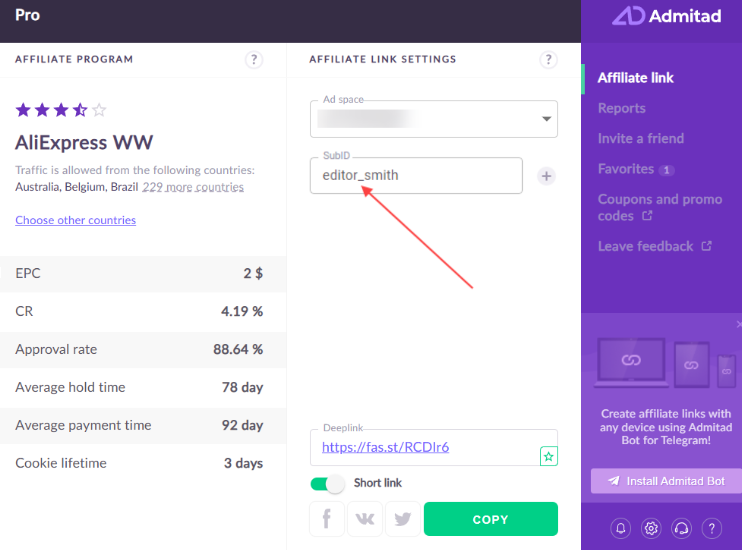Screen dimensions: 742x550
Task: Save deeplink to favorites with star icon
Action: point(548,456)
